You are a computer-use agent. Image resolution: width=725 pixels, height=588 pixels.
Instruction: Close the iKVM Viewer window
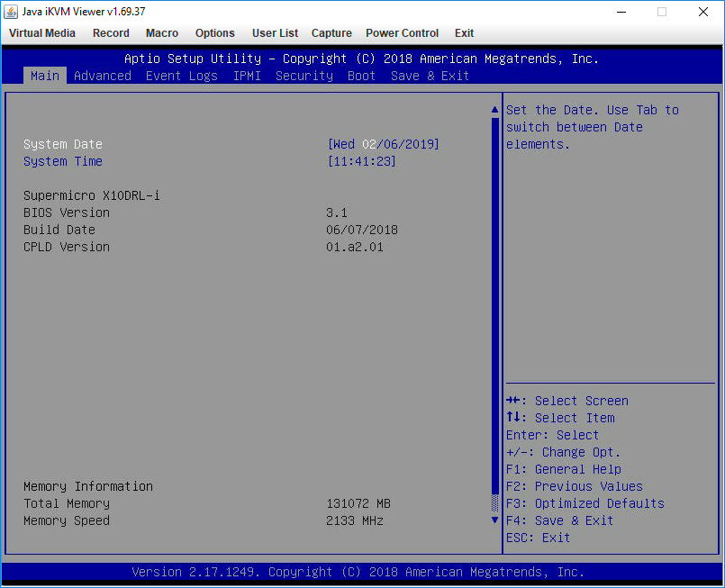click(x=703, y=12)
